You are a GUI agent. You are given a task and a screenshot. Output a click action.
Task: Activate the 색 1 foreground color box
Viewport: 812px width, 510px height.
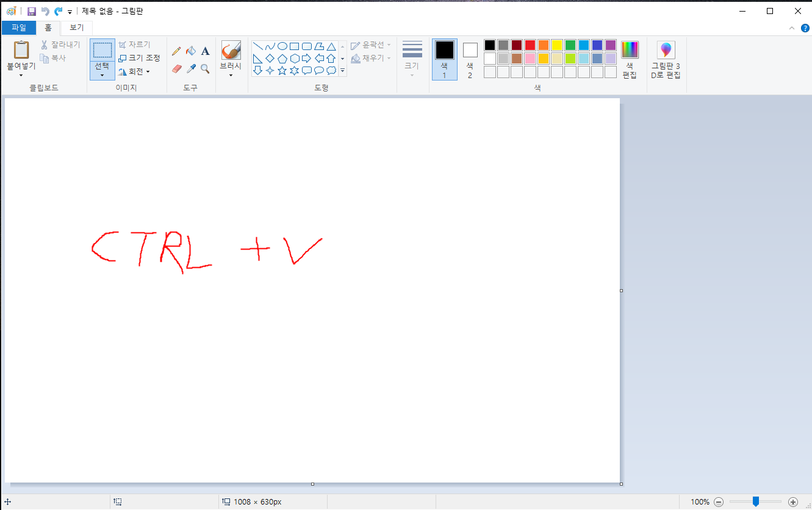(444, 60)
